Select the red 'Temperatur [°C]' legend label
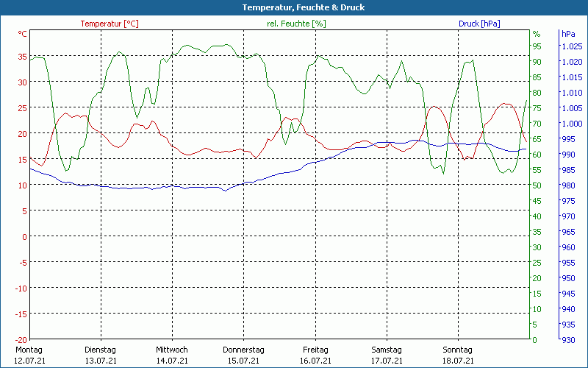The height and width of the screenshot is (368, 588). pyautogui.click(x=110, y=24)
